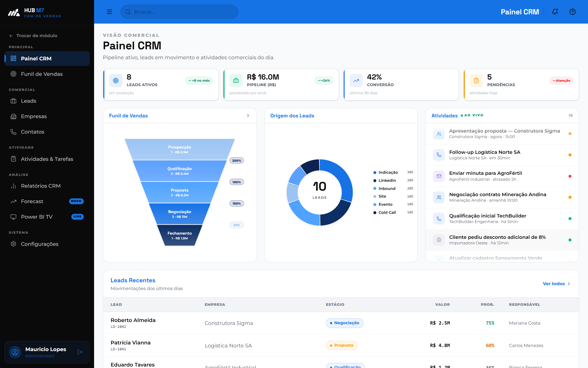588x368 pixels.
Task: Select the Roberto Almeida lead name
Action: pos(133,320)
